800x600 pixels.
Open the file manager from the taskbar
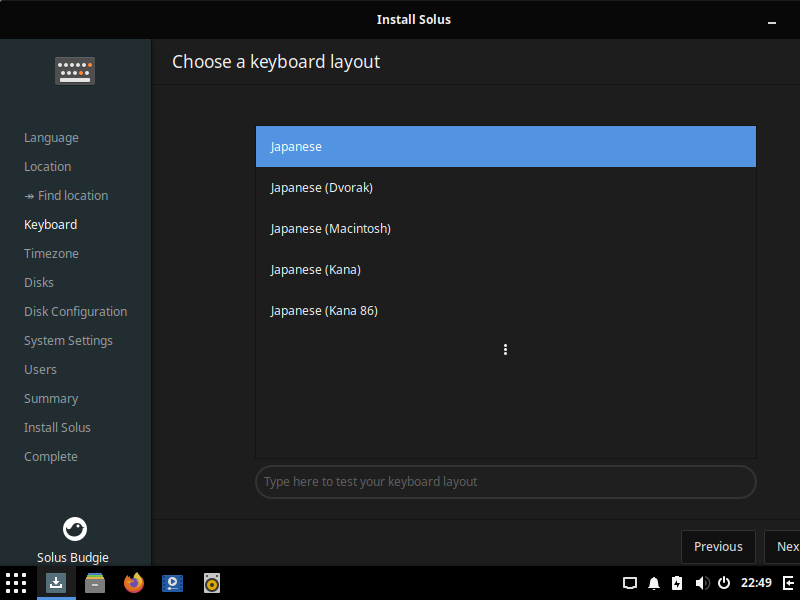click(x=95, y=583)
